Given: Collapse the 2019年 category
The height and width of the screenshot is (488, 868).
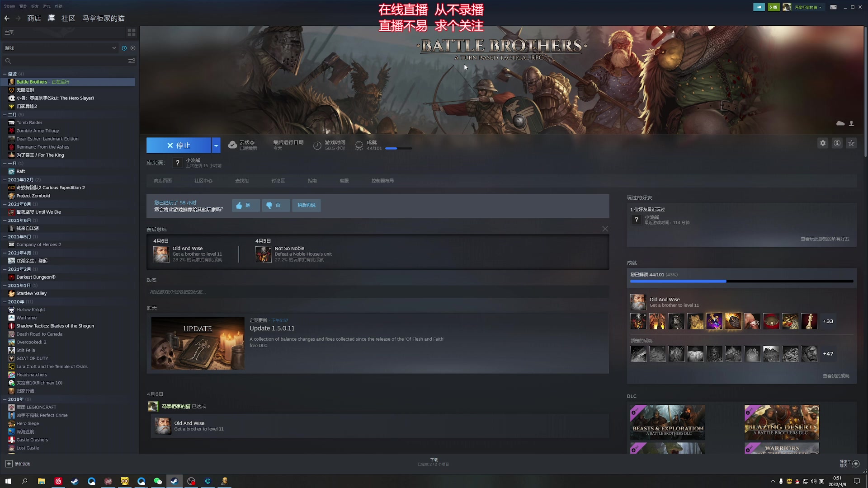Looking at the screenshot, I should point(5,399).
